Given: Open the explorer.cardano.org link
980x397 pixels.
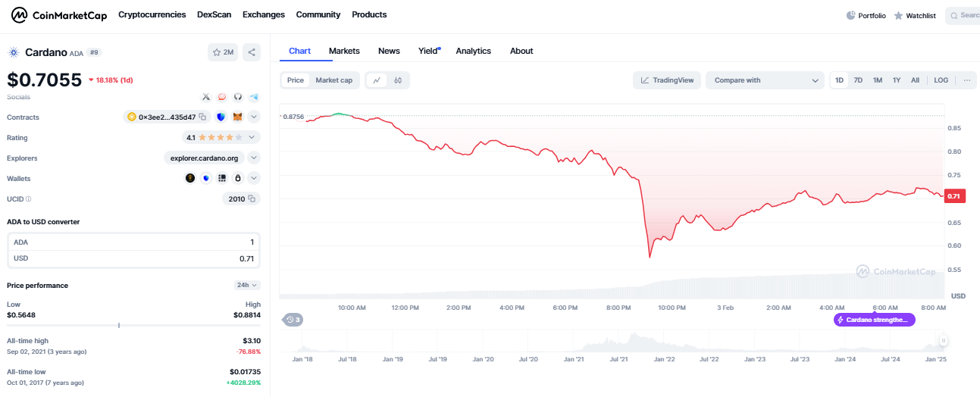Looking at the screenshot, I should (x=204, y=158).
